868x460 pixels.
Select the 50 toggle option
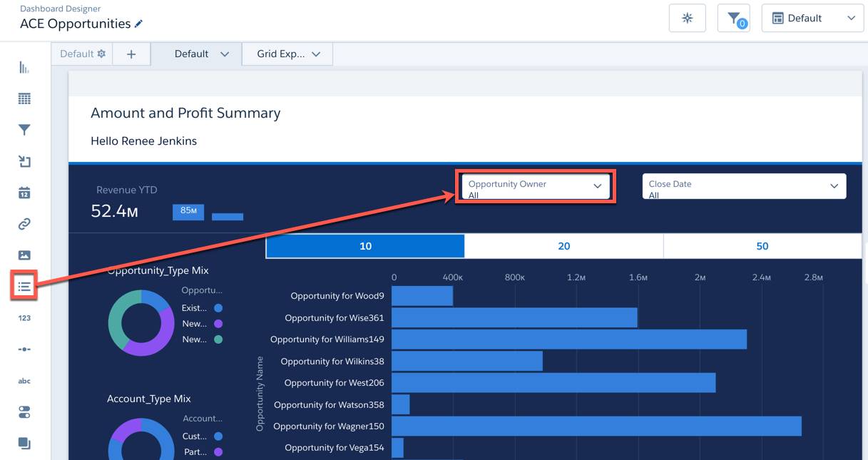click(x=762, y=246)
